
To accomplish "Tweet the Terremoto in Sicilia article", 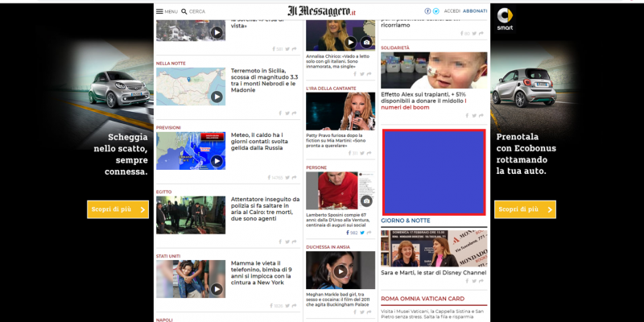I will click(x=287, y=114).
